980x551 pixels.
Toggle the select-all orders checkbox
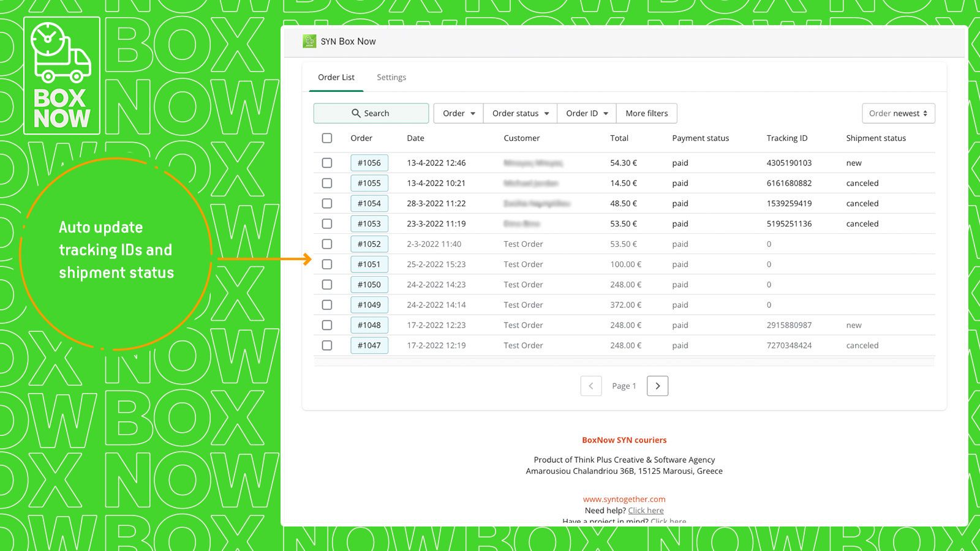tap(327, 138)
